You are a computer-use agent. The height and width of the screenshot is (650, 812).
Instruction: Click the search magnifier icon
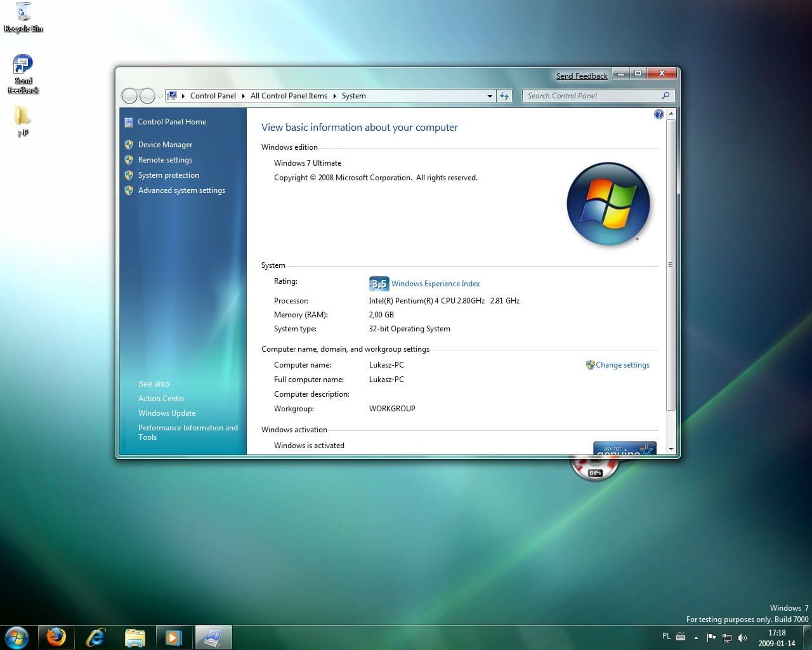665,96
